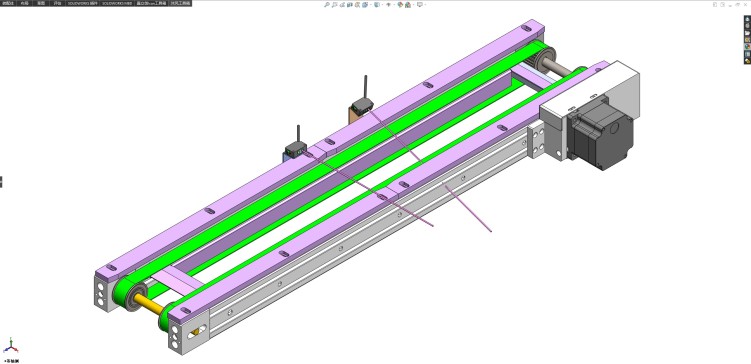Open the SOLIDWORKS 插件 tab

[83, 3]
